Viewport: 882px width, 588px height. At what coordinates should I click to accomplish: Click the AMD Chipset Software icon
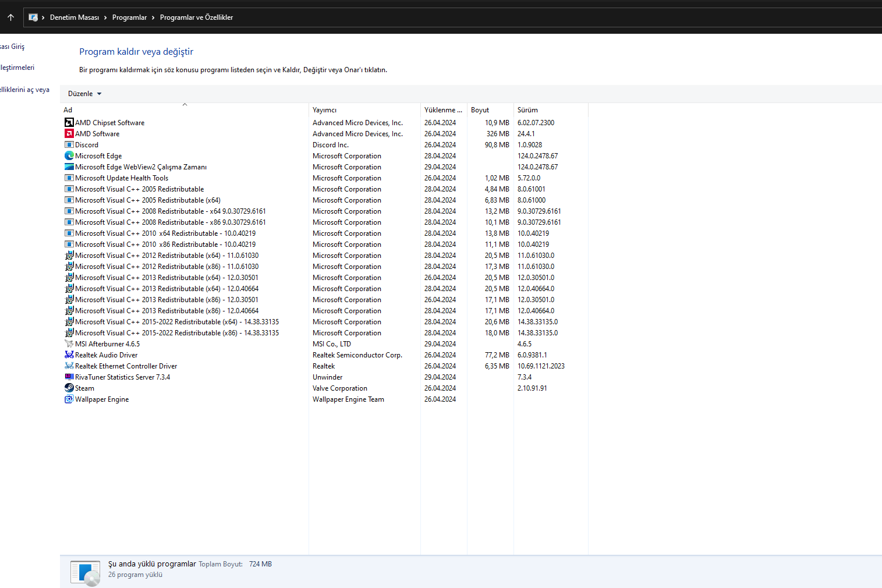69,123
